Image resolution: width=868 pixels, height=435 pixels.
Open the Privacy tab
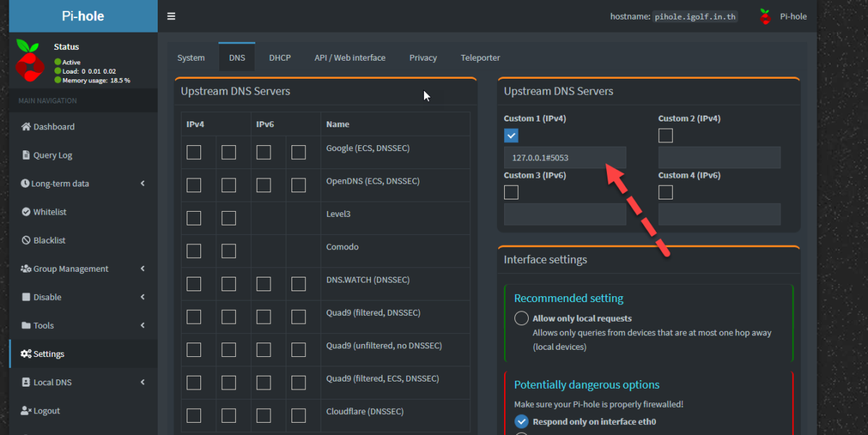coord(423,58)
